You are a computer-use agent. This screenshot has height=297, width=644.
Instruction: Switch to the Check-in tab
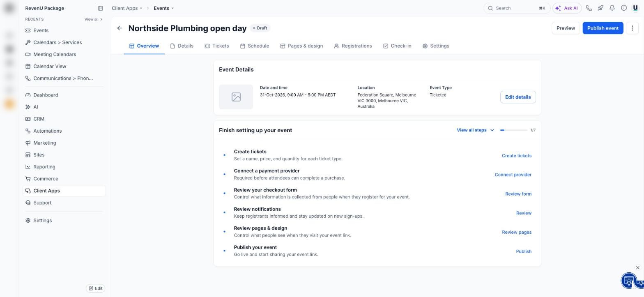coord(397,46)
